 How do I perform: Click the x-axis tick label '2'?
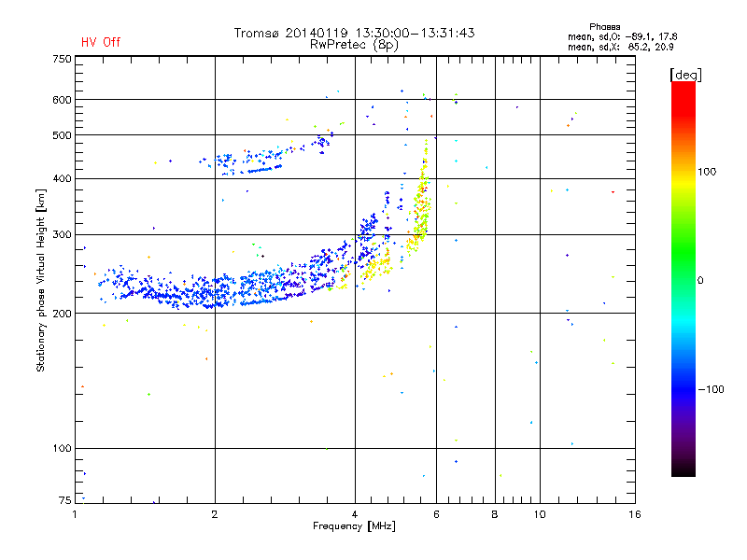tap(215, 514)
